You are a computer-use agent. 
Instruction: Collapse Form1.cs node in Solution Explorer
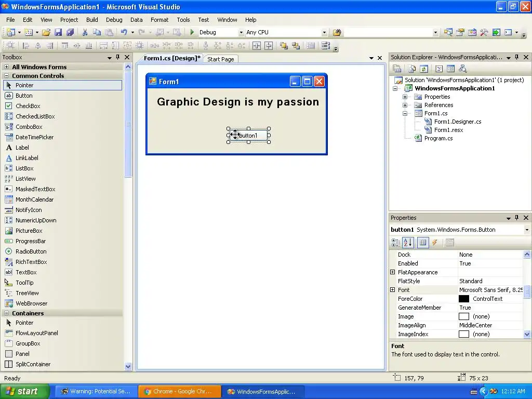click(405, 113)
